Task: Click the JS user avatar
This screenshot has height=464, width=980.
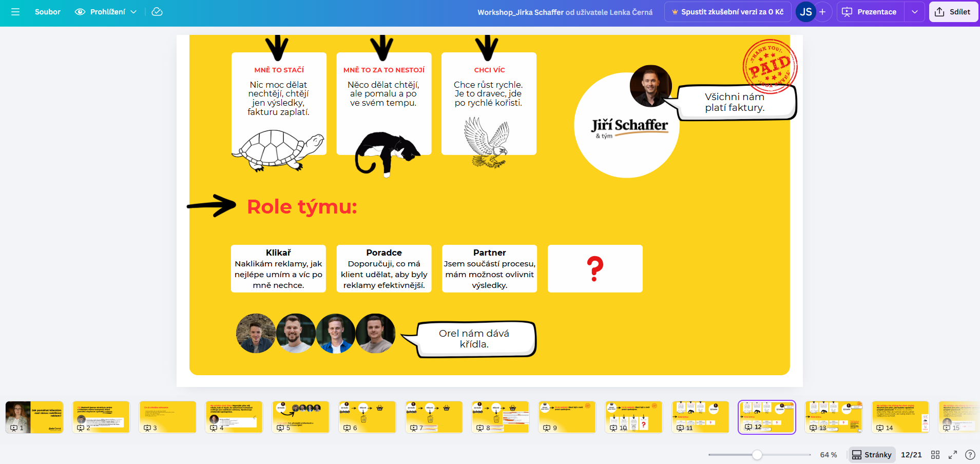Action: click(805, 12)
